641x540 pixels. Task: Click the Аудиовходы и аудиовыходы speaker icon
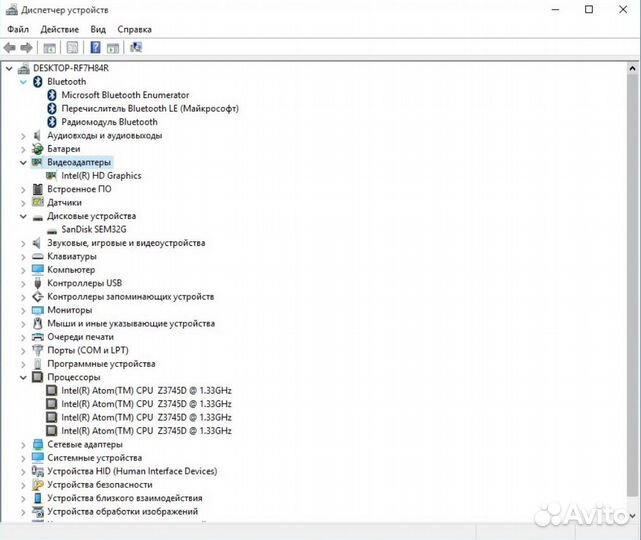[x=37, y=135]
